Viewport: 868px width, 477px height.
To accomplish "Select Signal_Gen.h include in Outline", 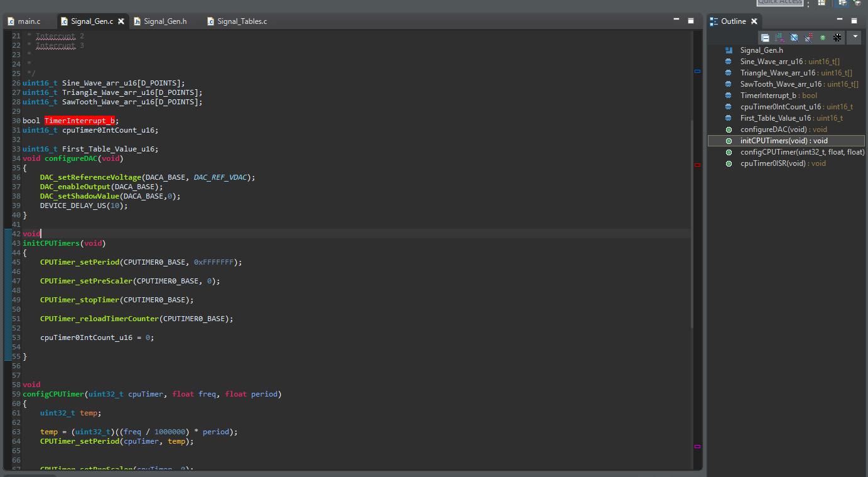I will [761, 50].
